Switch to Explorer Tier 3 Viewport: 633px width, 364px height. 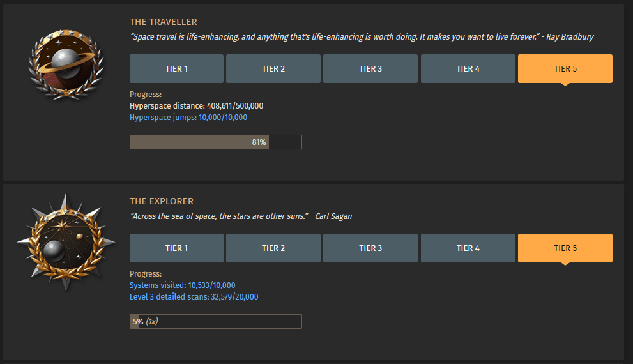point(370,248)
